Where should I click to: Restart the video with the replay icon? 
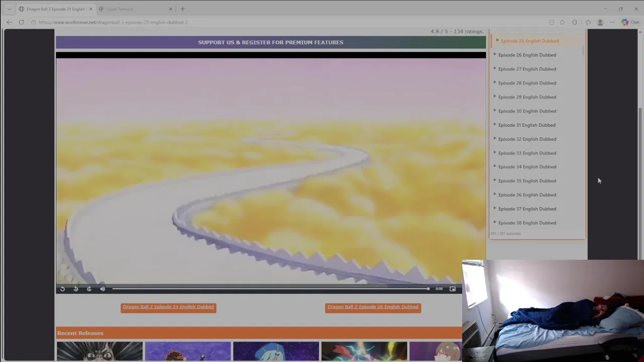pyautogui.click(x=62, y=289)
